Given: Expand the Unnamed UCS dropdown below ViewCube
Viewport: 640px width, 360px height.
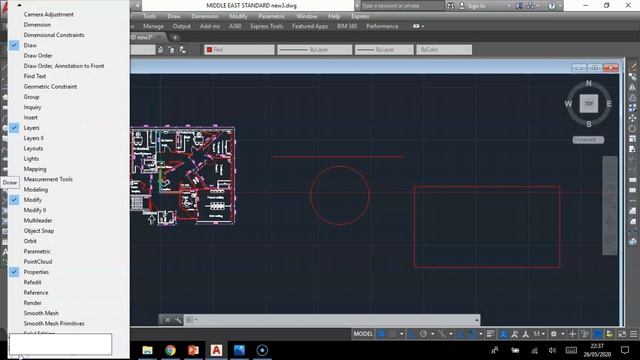Looking at the screenshot, I should (x=588, y=140).
